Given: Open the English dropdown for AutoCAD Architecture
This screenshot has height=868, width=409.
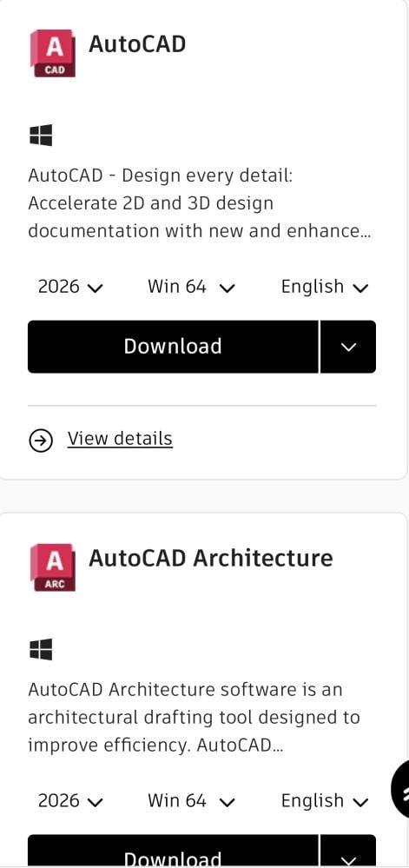Looking at the screenshot, I should 325,801.
